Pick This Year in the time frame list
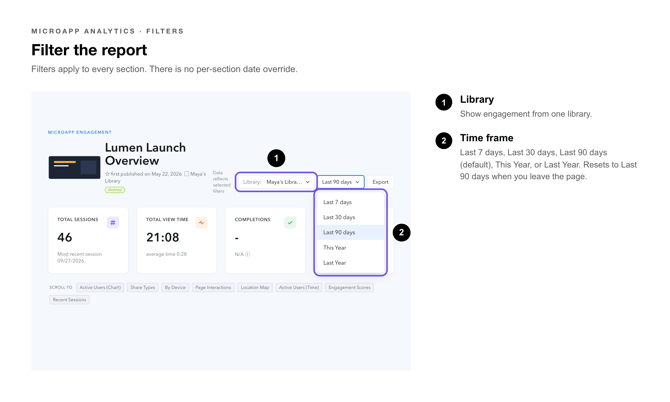Screen dimensions: 670x402 (x=350, y=248)
